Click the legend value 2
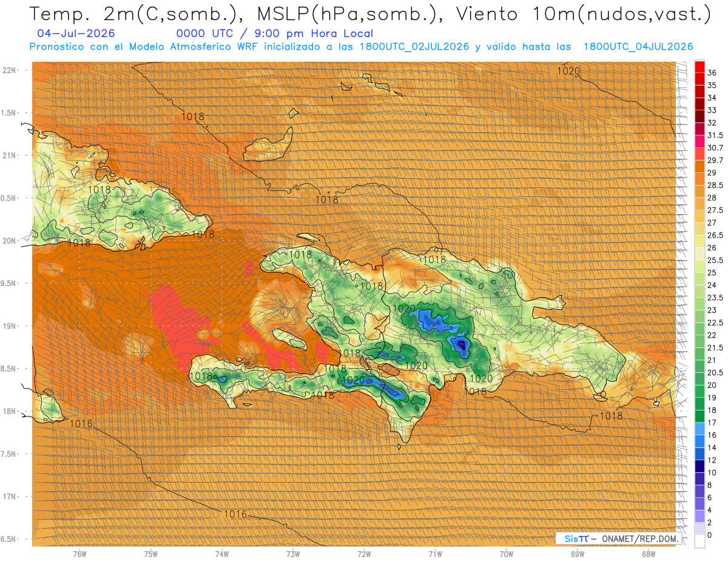 [x=710, y=523]
